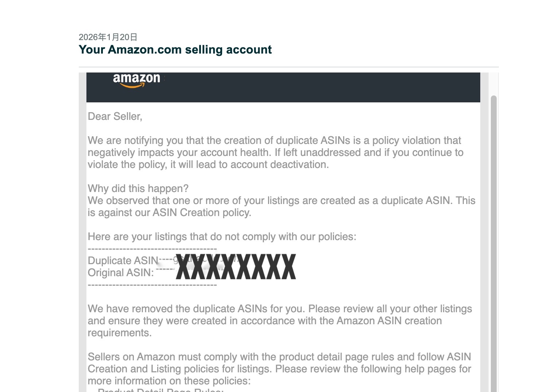Click the "Your Amazon.com selling account" heading

click(x=175, y=50)
